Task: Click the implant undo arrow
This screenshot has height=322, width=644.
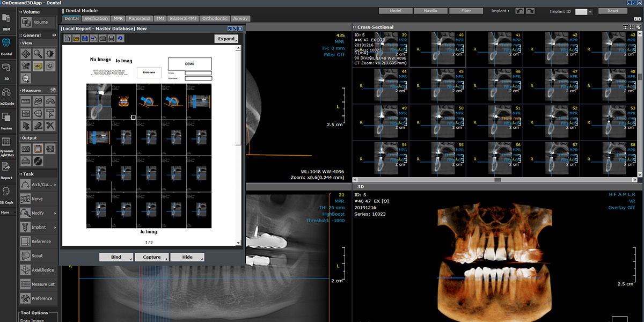Action: 519,11
